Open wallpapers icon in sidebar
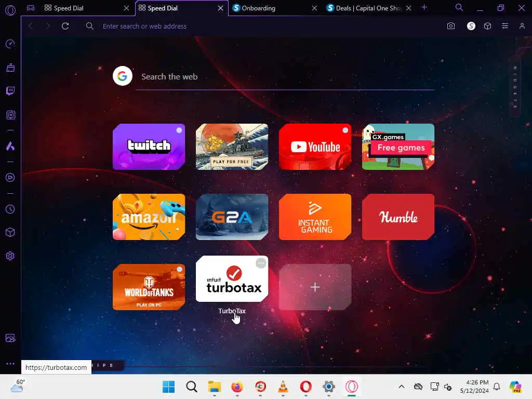 click(10, 338)
